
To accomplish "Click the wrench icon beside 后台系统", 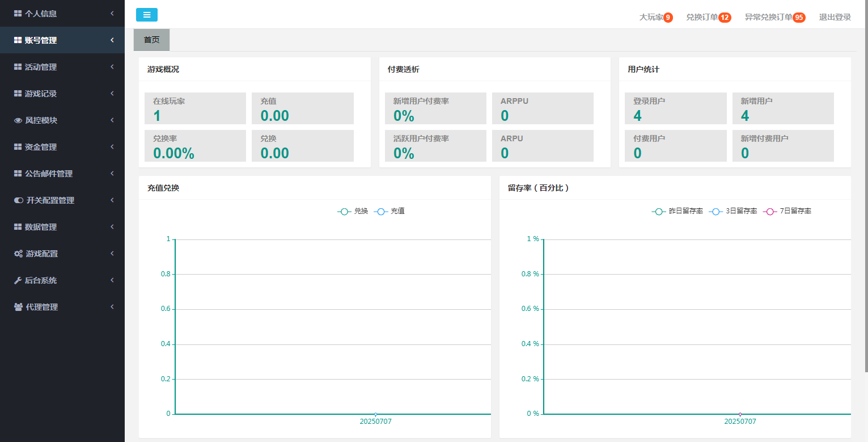I will click(x=18, y=280).
